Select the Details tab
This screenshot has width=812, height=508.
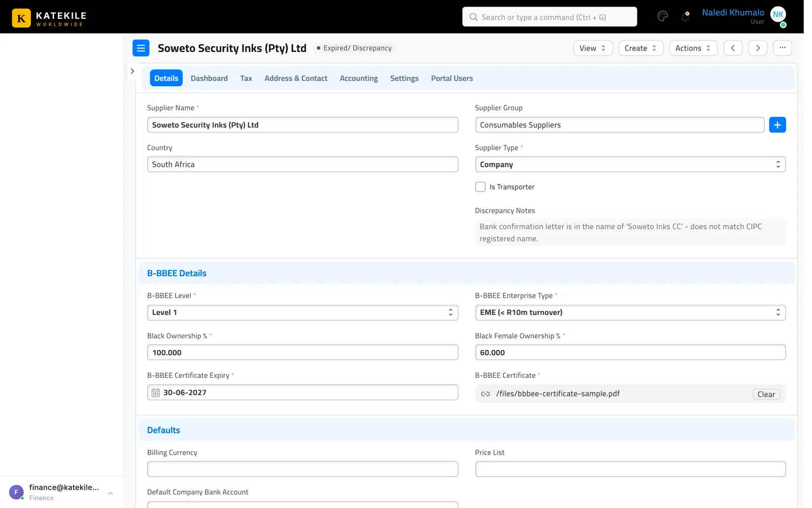166,78
